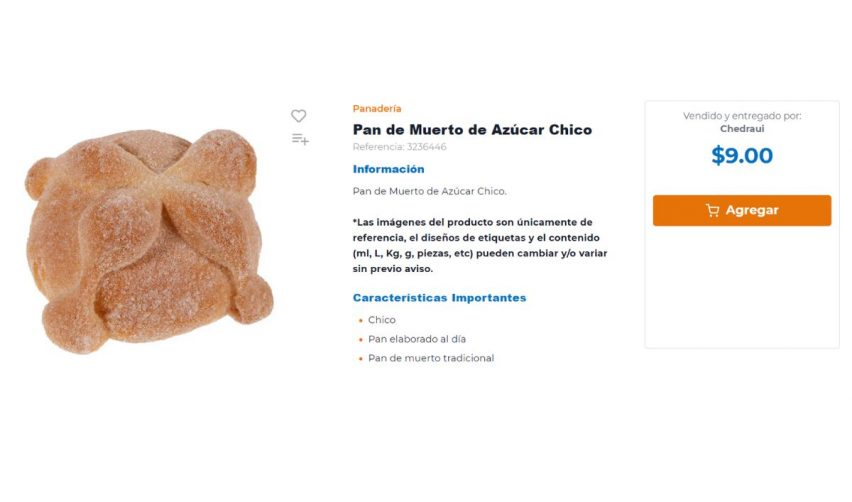Screen dimensions: 852x502
Task: Select the Chico feature bullet
Action: (381, 320)
